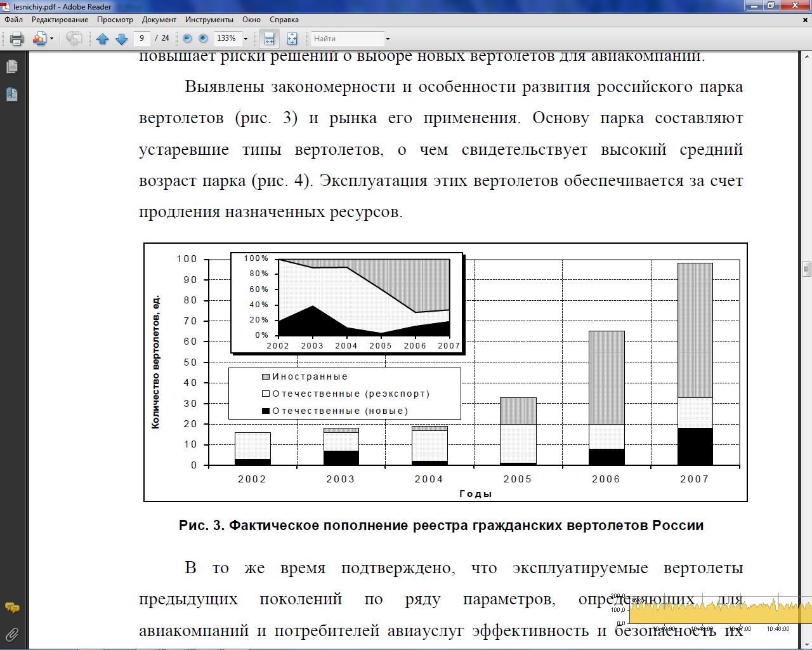812x650 pixels.
Task: Open the Редактирование menu
Action: [60, 20]
